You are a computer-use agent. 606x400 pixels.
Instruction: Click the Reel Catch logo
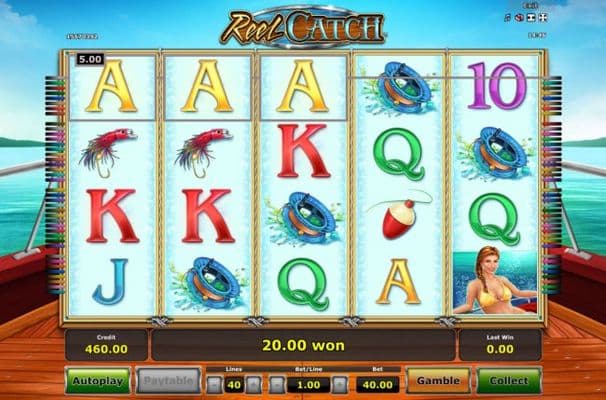coord(303,27)
